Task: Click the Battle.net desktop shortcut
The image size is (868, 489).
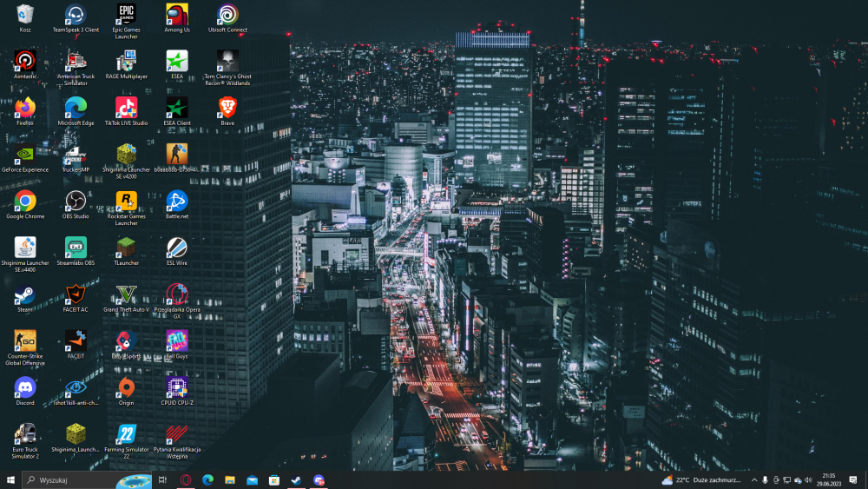Action: [x=177, y=205]
